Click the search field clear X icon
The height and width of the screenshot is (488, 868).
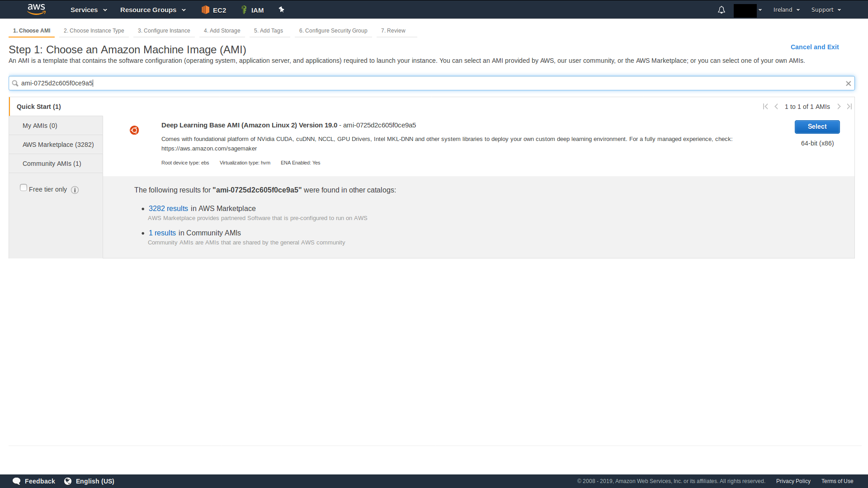coord(848,83)
